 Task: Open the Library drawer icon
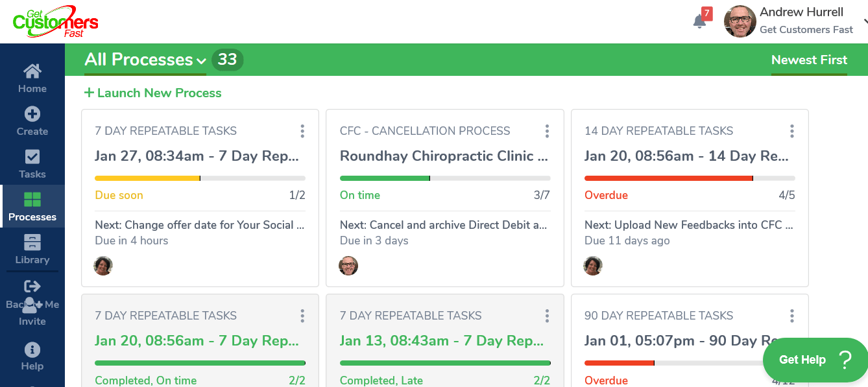[32, 242]
